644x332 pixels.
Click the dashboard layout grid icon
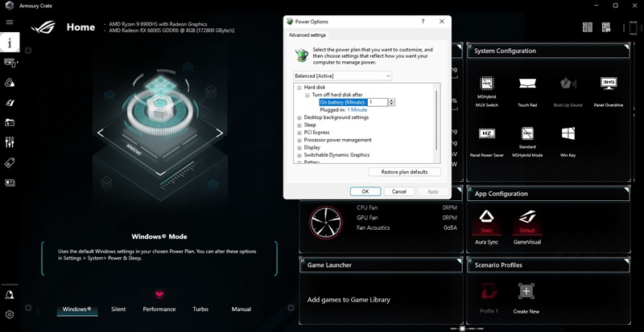588,27
